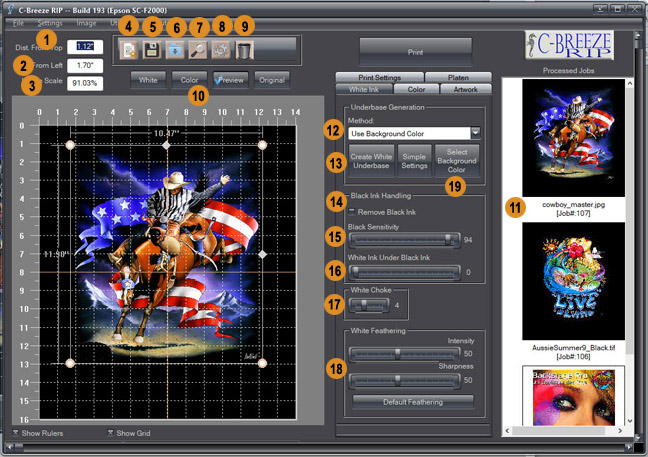This screenshot has height=457, width=648.
Task: Click the Scale 91.03% input field
Action: 85,83
